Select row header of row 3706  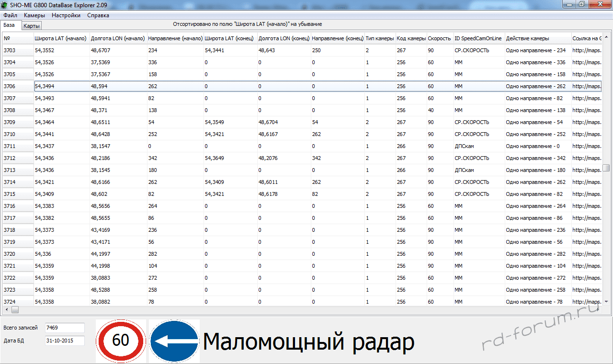pyautogui.click(x=18, y=86)
